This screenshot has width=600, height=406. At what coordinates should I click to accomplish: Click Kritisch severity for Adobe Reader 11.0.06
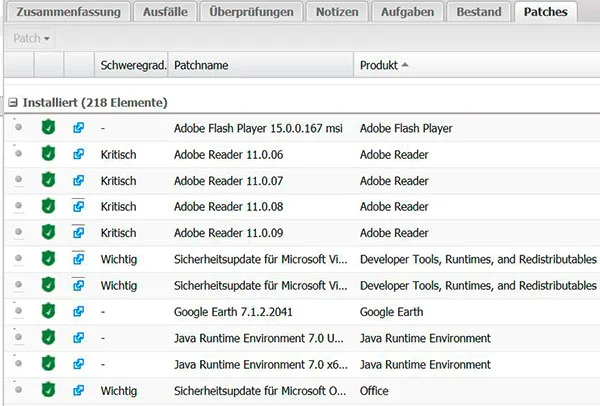(x=119, y=155)
